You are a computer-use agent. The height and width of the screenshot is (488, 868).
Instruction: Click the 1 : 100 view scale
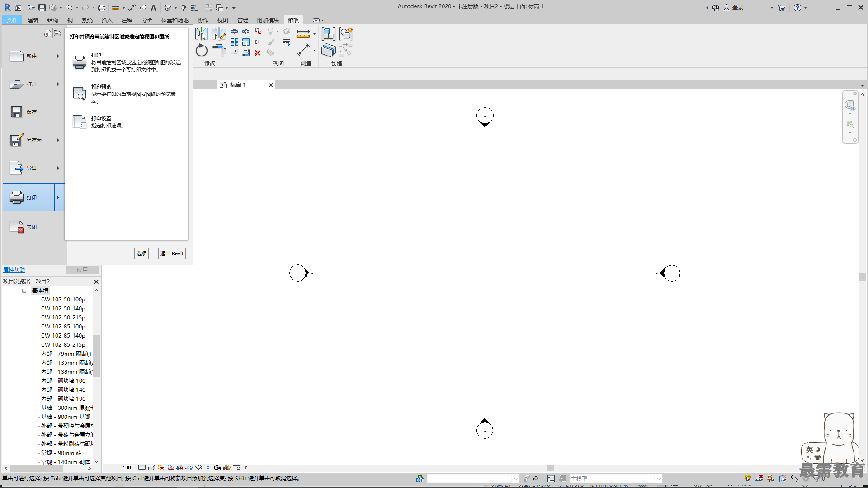(121, 468)
